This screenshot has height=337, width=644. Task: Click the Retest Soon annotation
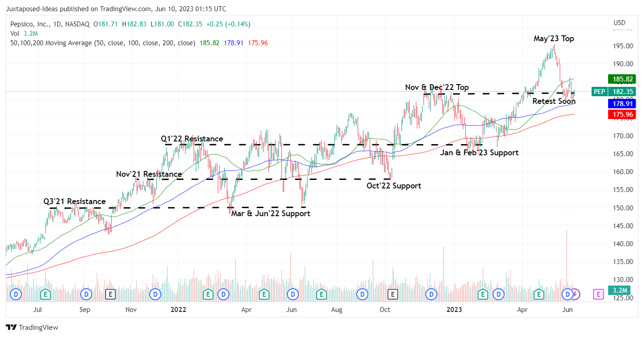[553, 101]
